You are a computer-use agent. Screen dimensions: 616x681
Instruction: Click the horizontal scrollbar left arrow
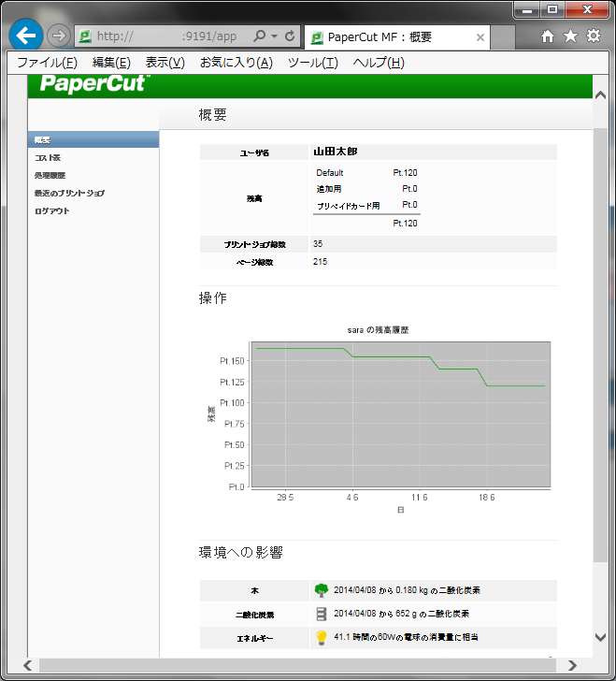[28, 665]
